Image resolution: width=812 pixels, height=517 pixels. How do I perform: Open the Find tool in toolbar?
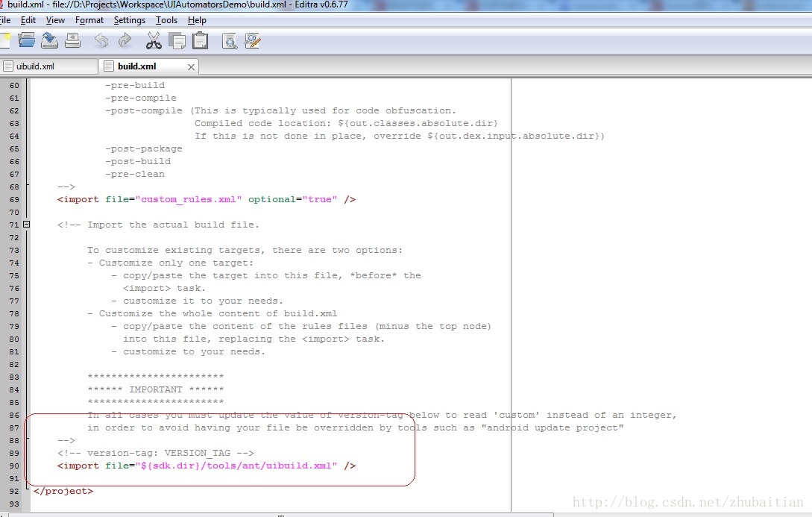point(230,40)
